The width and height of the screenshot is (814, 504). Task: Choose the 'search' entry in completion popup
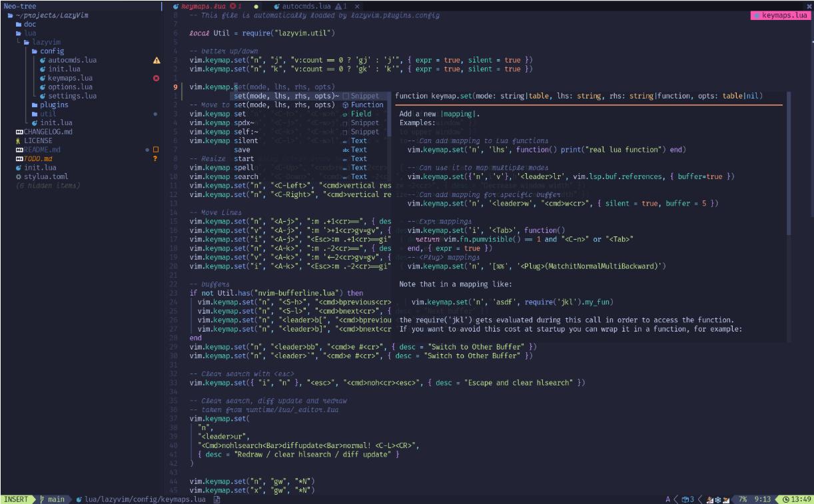click(x=246, y=176)
